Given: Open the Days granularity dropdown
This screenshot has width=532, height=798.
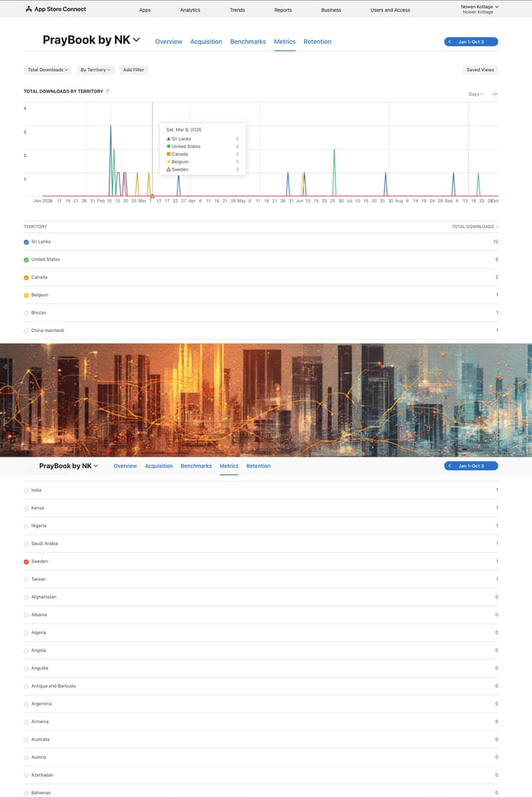Looking at the screenshot, I should pyautogui.click(x=475, y=94).
